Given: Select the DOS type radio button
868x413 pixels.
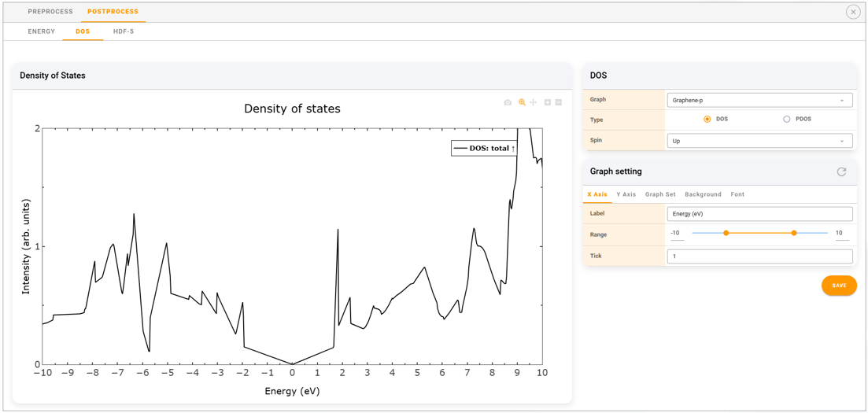Looking at the screenshot, I should (707, 120).
